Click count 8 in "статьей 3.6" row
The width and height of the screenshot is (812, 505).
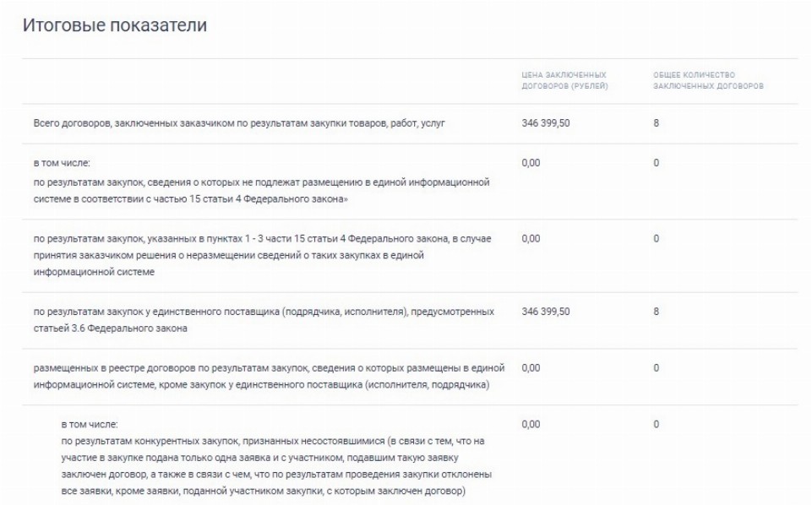click(x=656, y=312)
